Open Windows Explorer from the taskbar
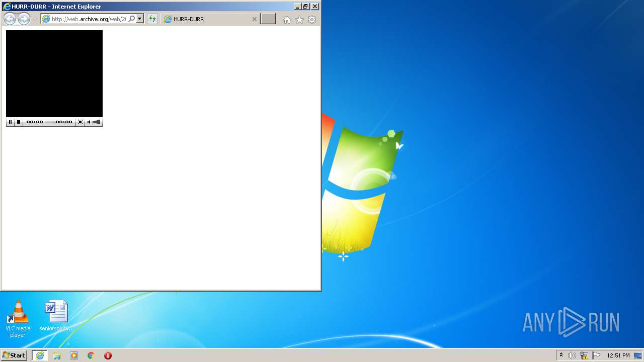This screenshot has width=644, height=362. 57,355
